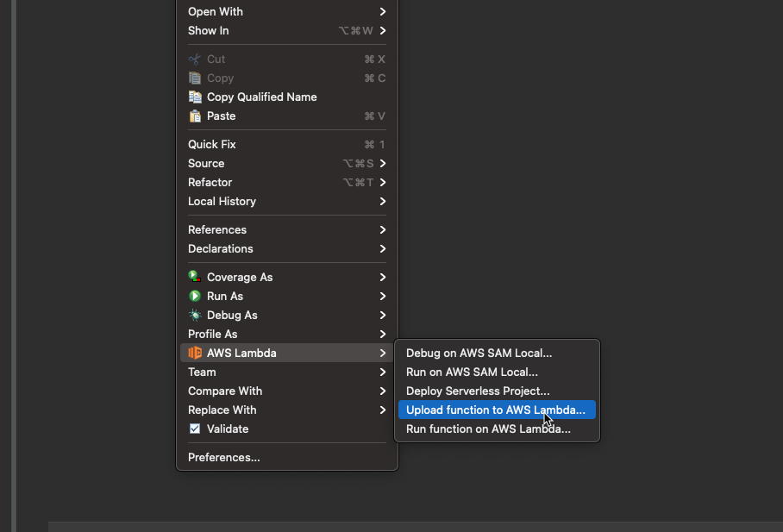
Task: Expand the References submenu arrow
Action: click(x=383, y=229)
